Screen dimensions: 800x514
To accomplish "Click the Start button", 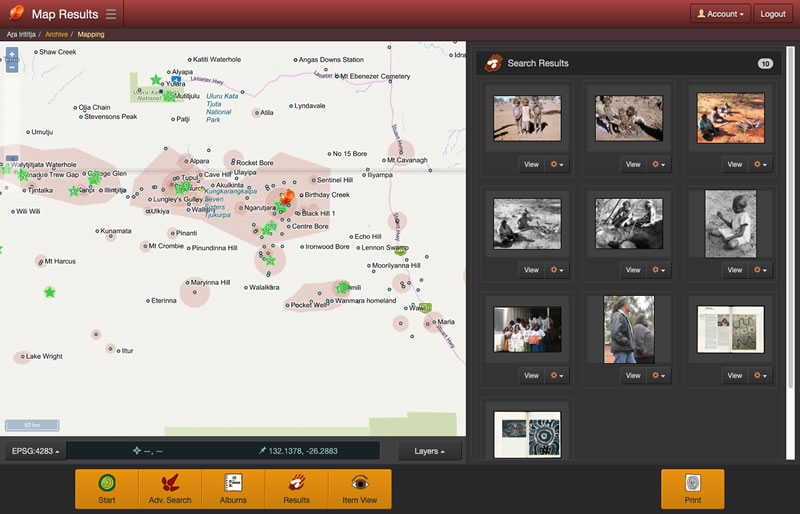I will coord(107,489).
